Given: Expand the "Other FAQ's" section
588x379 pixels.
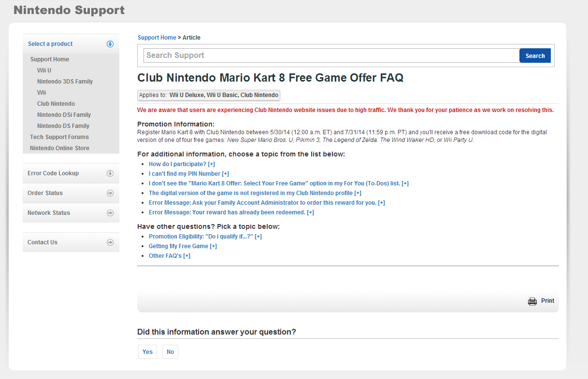Looking at the screenshot, I should coord(170,256).
